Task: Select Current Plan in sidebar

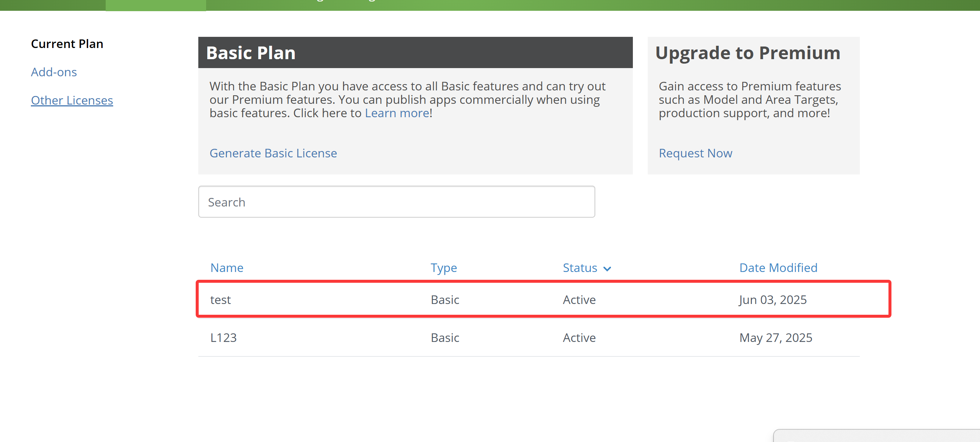Action: click(67, 44)
